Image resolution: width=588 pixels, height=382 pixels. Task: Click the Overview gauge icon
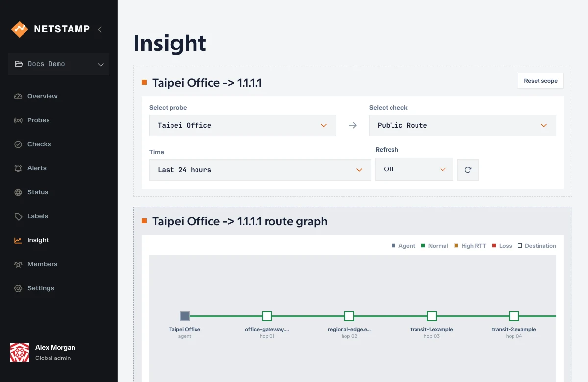point(18,96)
